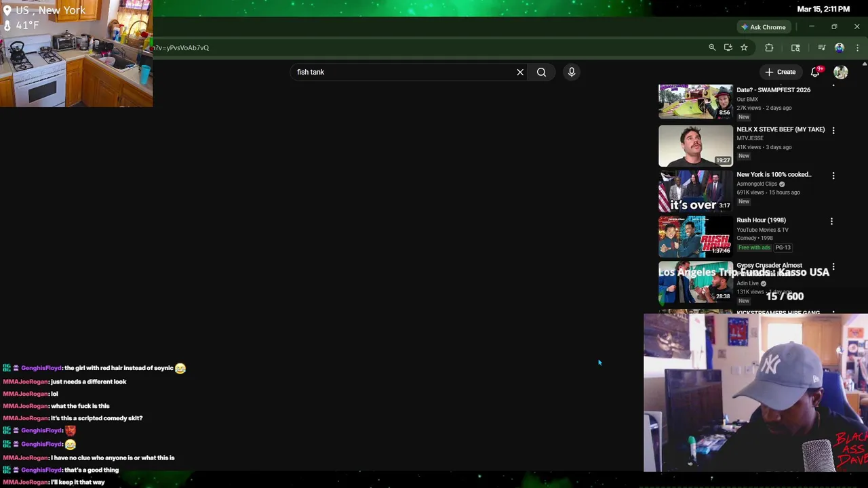Click the address bar URL text
Screen dimensions: 868x488
pos(180,47)
